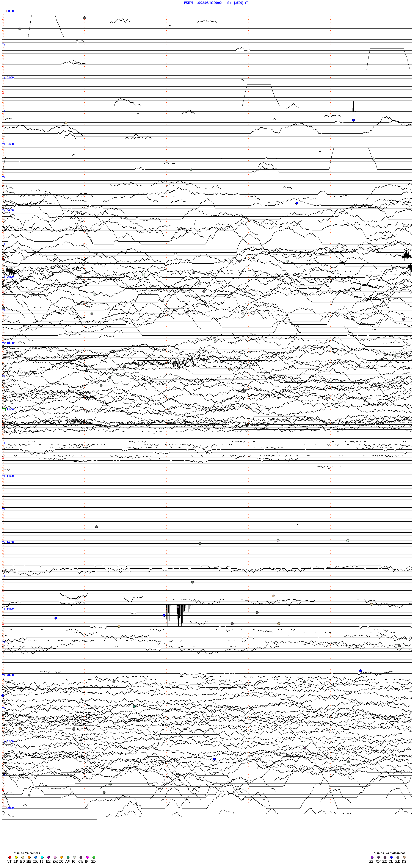The height and width of the screenshot is (868, 414).
Task: Select the tan DS legend dot
Action: click(x=405, y=857)
